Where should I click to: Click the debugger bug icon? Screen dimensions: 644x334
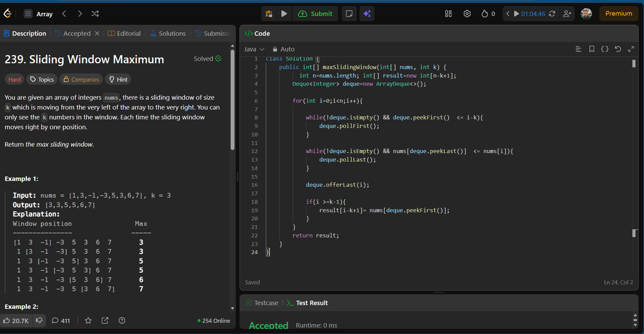click(x=269, y=14)
